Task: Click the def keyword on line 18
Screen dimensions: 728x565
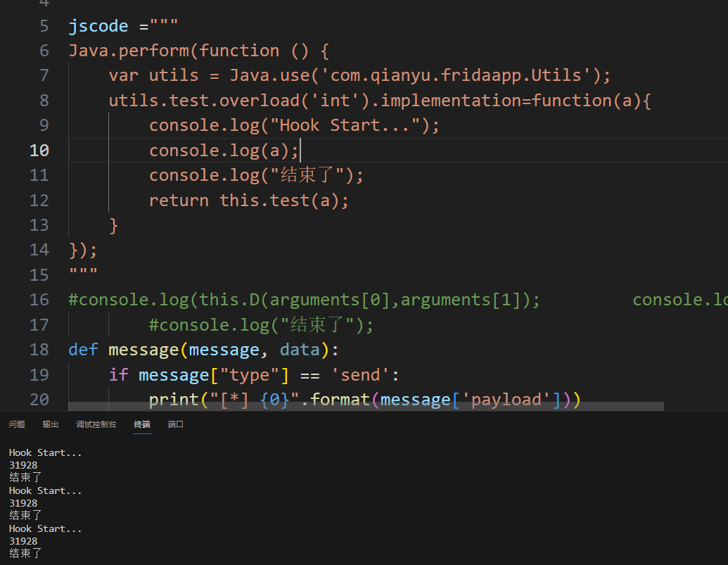Action: [x=83, y=350]
